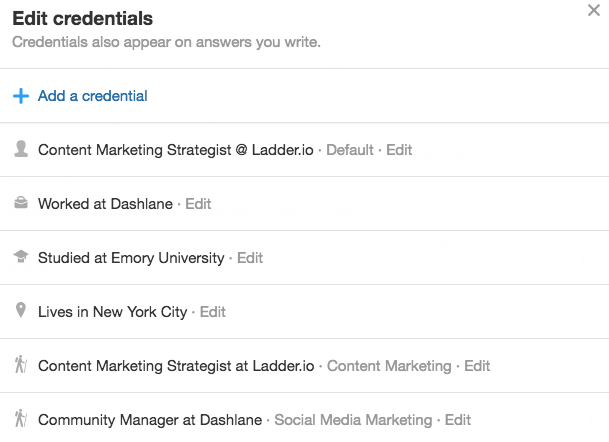Edit the Content Marketing topic credential
609x442 pixels.
477,366
